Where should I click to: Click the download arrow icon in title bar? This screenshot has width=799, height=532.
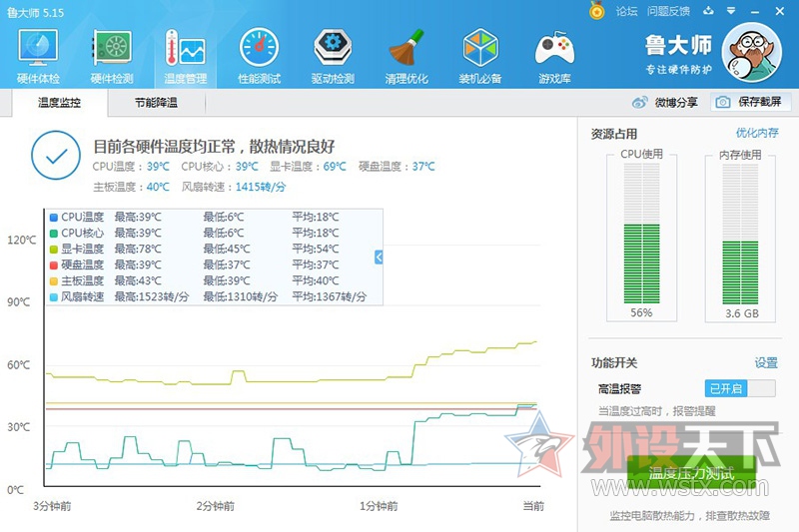point(708,11)
